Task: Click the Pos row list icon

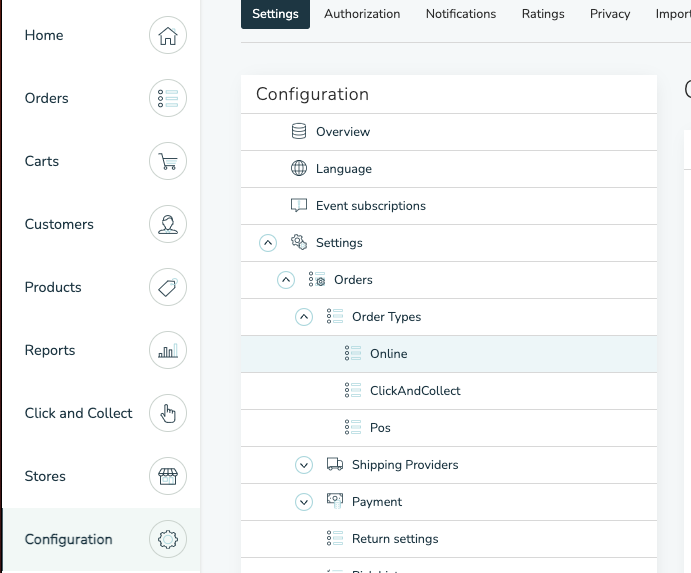Action: [x=353, y=428]
